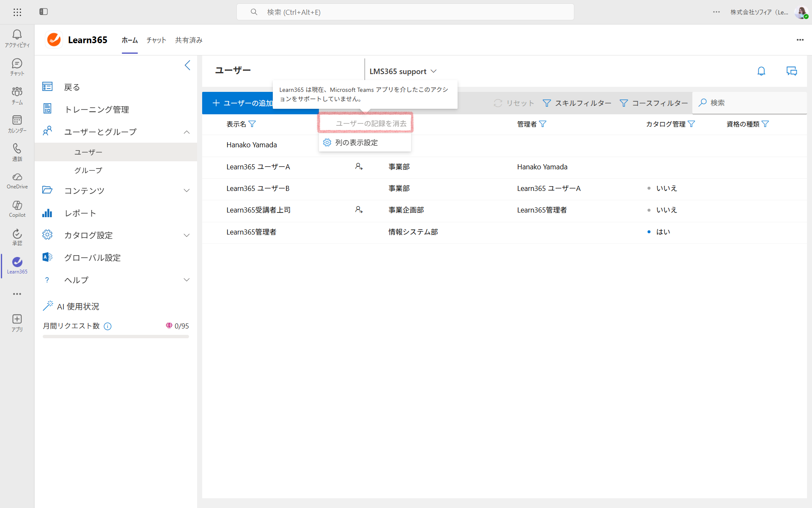Click the 事業企画部 department cell

[x=406, y=210]
